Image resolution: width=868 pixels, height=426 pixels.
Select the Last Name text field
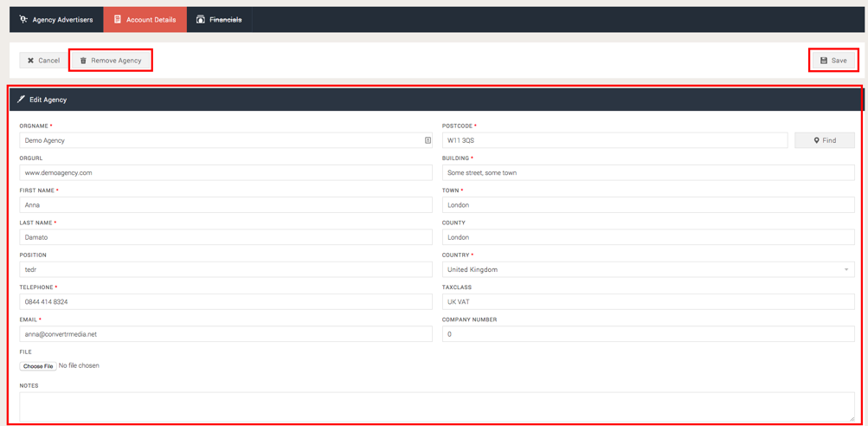point(225,237)
